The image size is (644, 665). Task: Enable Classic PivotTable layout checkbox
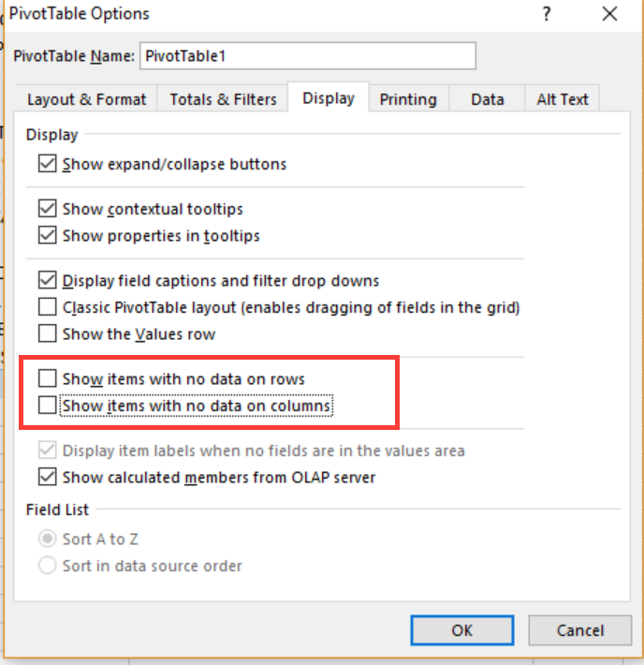[x=47, y=306]
